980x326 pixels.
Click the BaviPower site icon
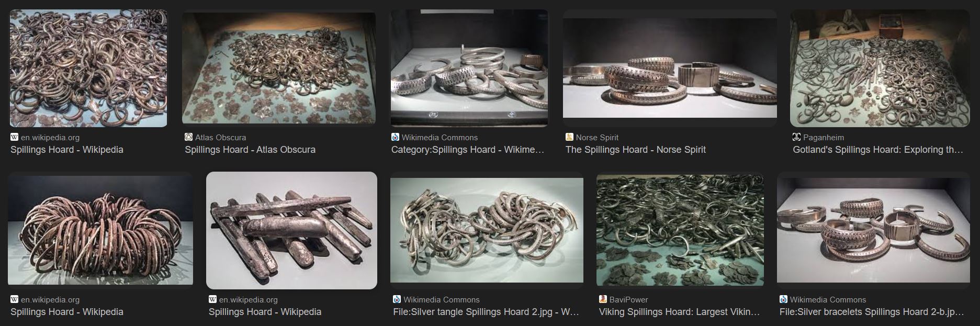(603, 299)
